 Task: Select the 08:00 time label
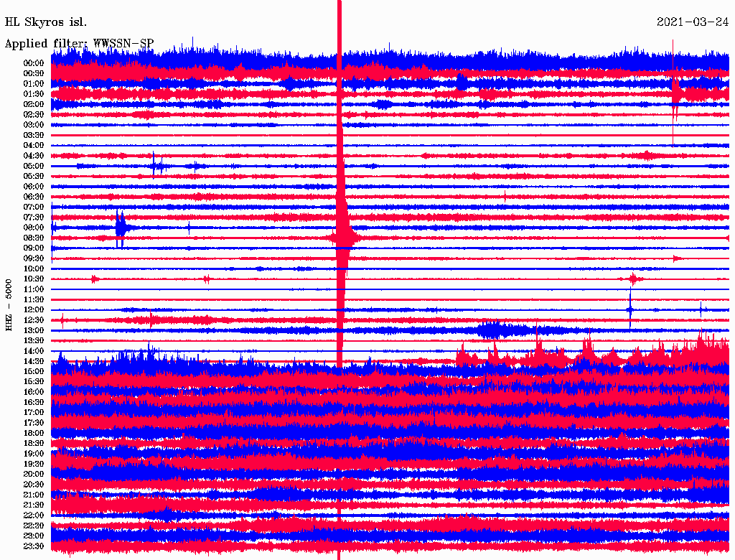(x=34, y=228)
